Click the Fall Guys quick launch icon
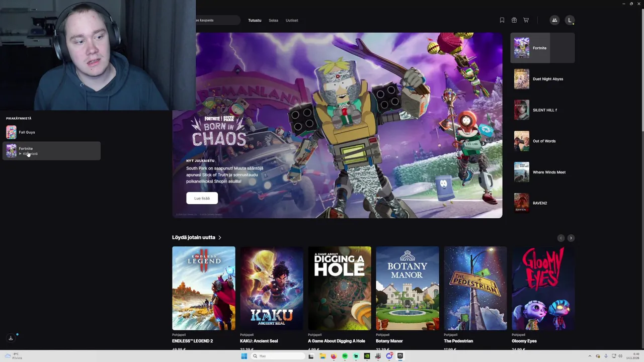The image size is (644, 362). click(x=11, y=132)
